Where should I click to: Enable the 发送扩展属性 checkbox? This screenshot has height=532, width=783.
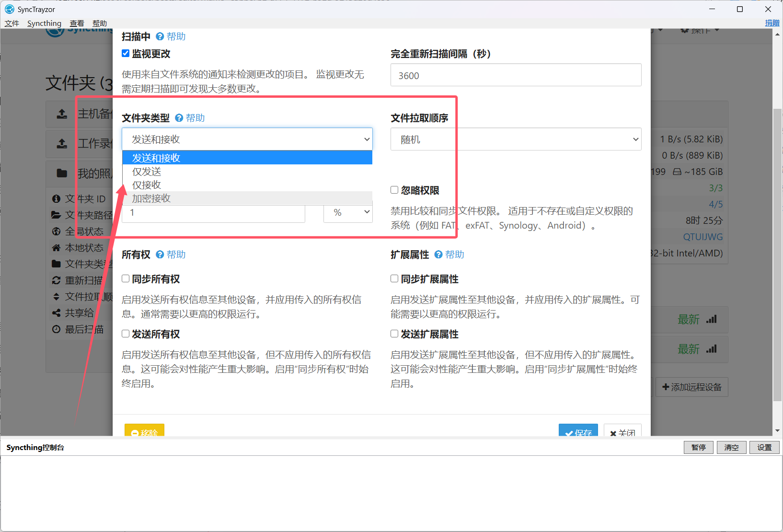(394, 334)
